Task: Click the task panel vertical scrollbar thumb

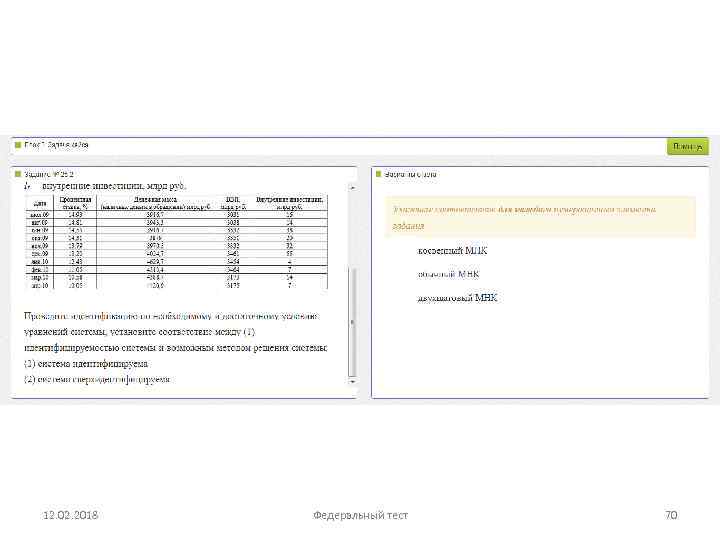Action: [352, 321]
